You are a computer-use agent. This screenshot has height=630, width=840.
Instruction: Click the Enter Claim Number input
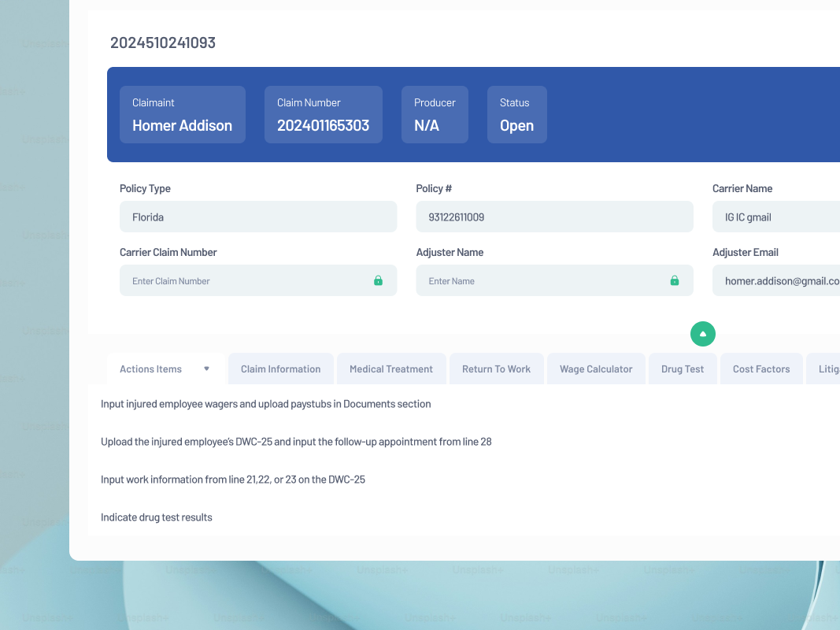(244, 280)
